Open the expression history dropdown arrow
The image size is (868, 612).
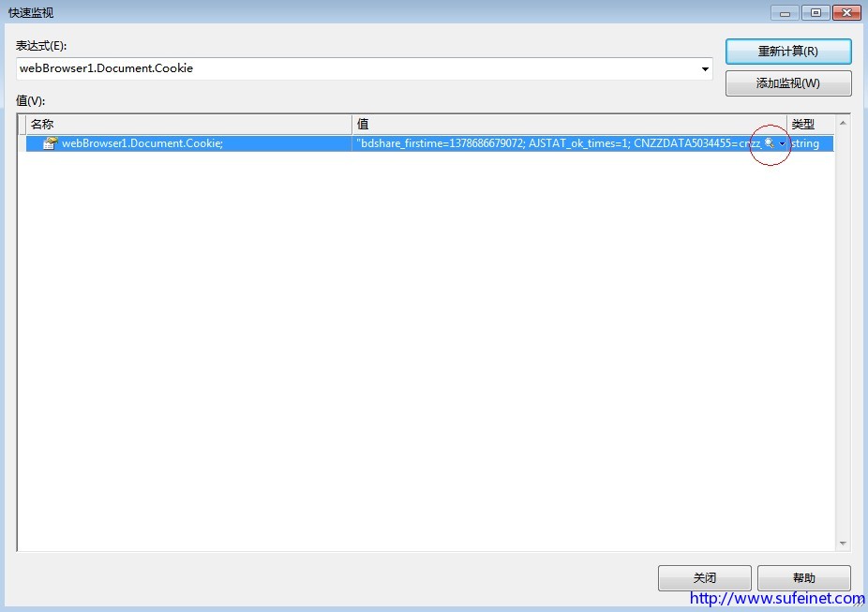(x=705, y=69)
